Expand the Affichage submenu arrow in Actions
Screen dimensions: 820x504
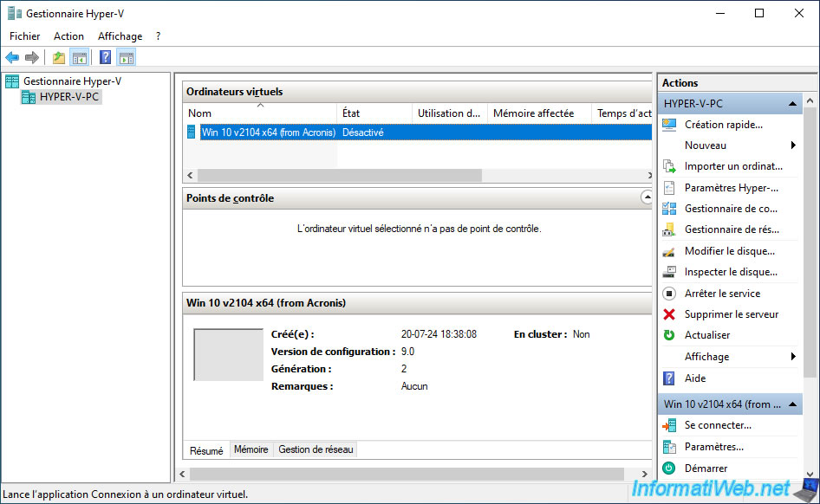click(793, 357)
